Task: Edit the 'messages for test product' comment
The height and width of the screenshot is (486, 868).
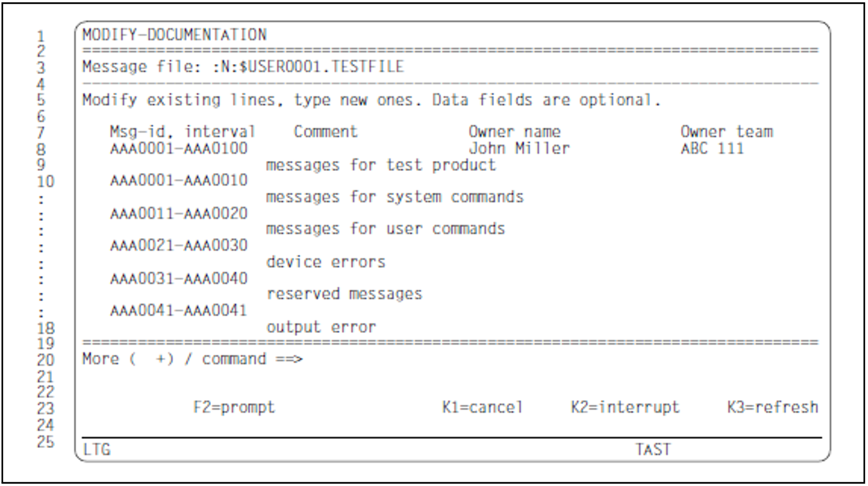Action: click(x=380, y=166)
